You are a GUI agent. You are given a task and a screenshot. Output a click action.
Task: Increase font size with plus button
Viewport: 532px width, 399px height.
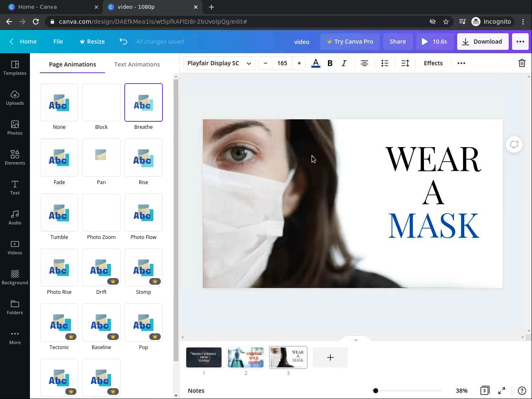point(299,63)
